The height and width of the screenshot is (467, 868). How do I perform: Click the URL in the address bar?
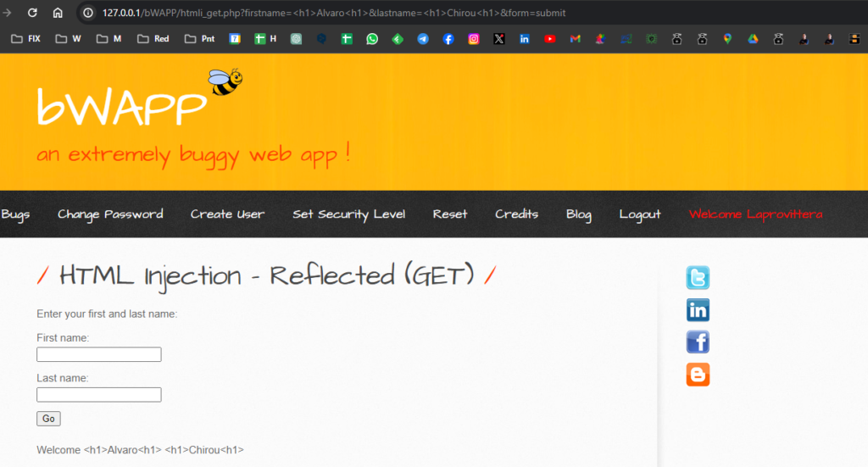(334, 13)
